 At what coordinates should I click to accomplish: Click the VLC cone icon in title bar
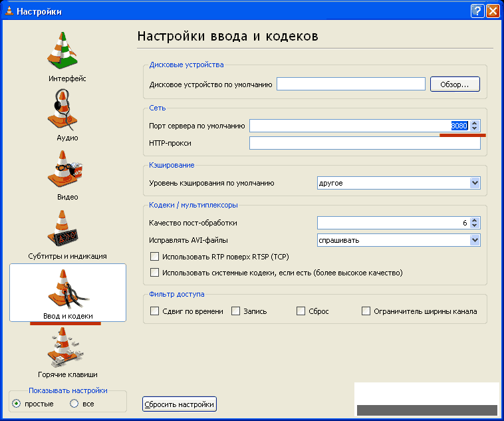[9, 11]
